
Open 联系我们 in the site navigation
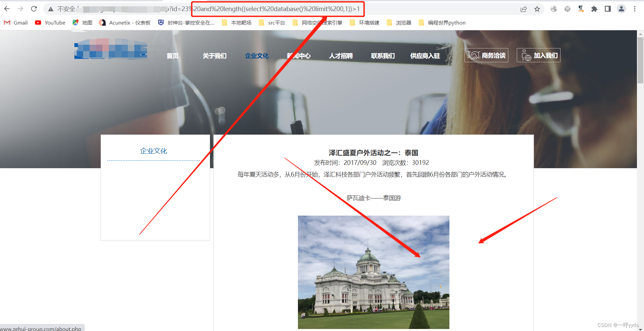pyautogui.click(x=383, y=56)
